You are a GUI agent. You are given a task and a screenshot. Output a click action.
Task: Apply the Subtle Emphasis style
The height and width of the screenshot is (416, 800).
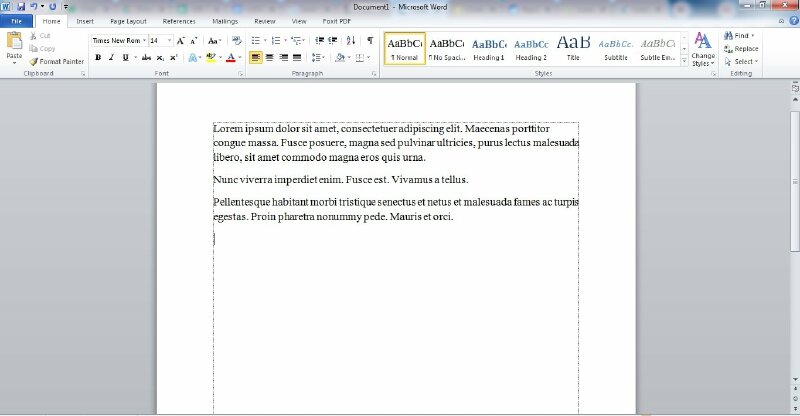(x=658, y=48)
